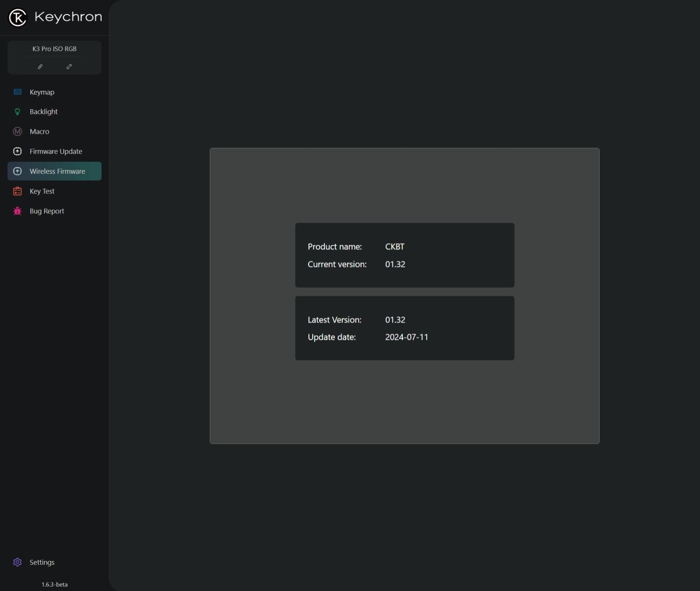Viewport: 700px width, 591px height.
Task: Open the Firmware Update menu item
Action: [x=56, y=152]
